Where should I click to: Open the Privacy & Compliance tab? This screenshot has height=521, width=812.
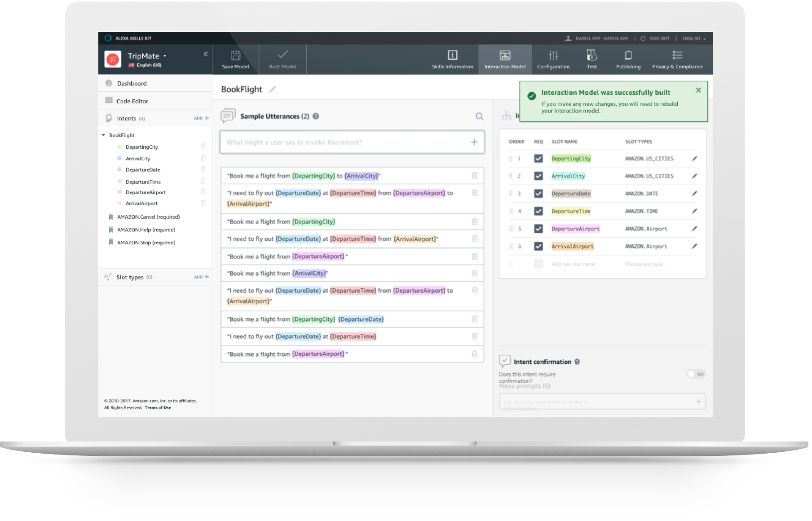click(677, 60)
